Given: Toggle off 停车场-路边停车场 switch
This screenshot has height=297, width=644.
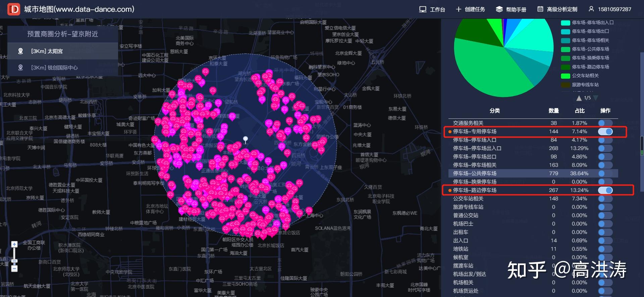Looking at the screenshot, I should click(x=605, y=190).
